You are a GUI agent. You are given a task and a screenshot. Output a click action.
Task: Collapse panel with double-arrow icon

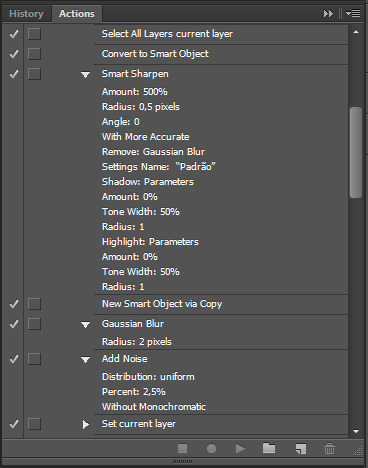328,14
